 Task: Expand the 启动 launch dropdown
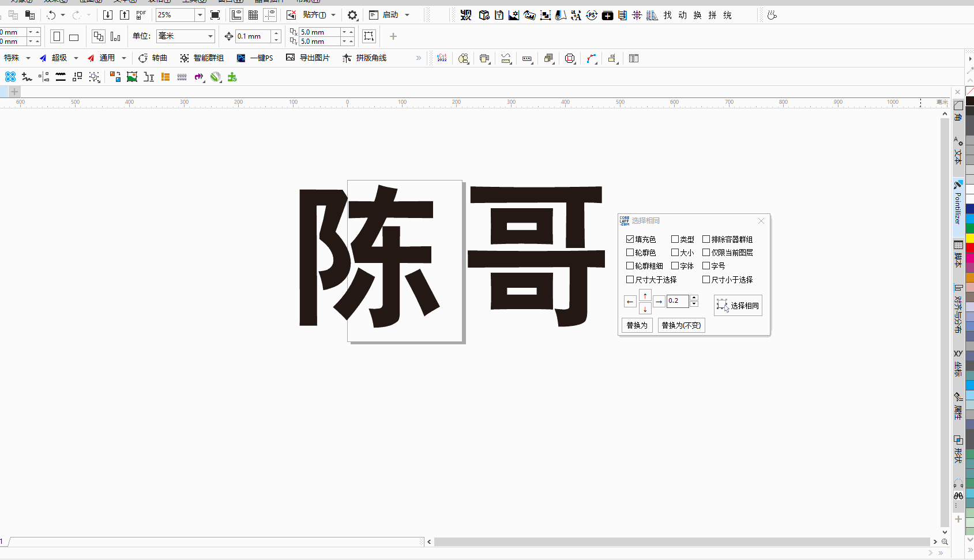[x=407, y=15]
